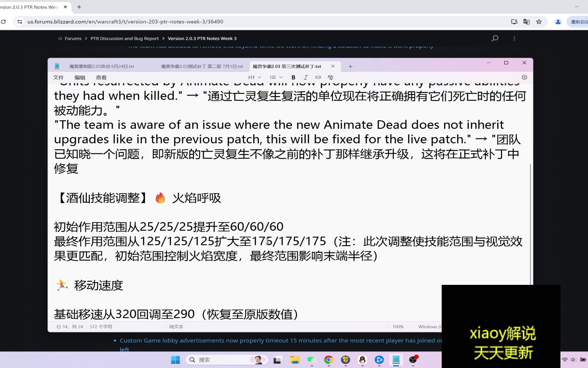Close the 第三次测试补丁.txt Notepad tab
Image resolution: width=588 pixels, height=368 pixels.
[x=333, y=66]
